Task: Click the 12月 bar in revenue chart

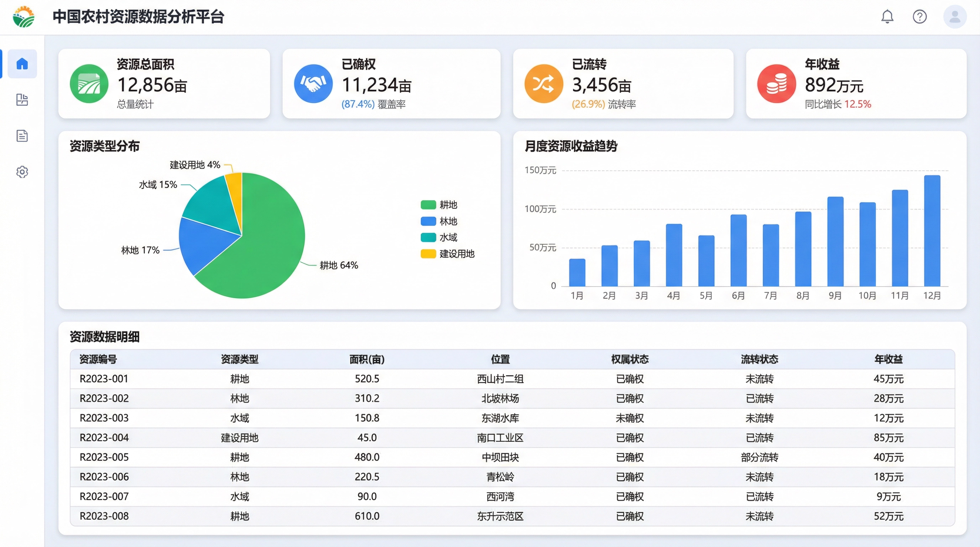Action: click(x=932, y=230)
